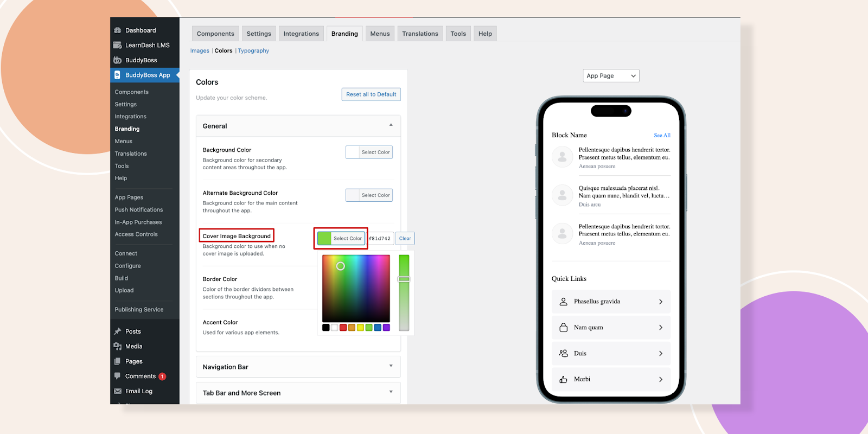This screenshot has height=434, width=868.
Task: Click the chevron arrow on Duis row
Action: click(x=661, y=354)
